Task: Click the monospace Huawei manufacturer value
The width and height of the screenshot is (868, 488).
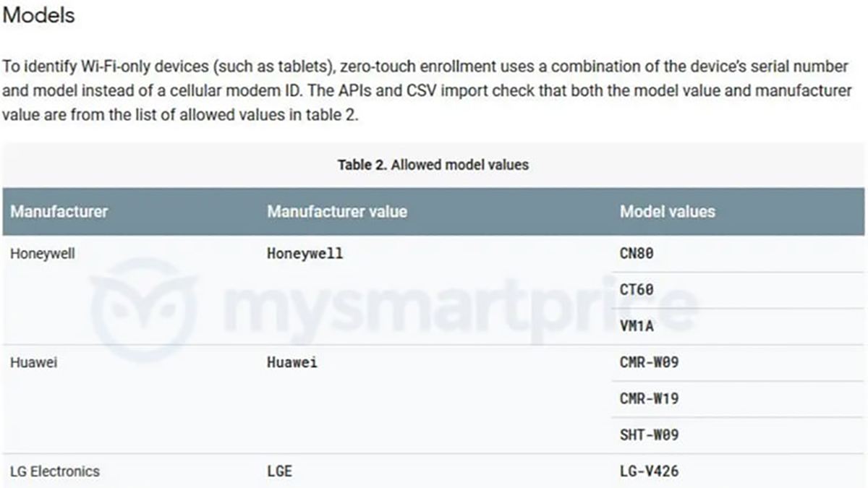Action: 292,363
